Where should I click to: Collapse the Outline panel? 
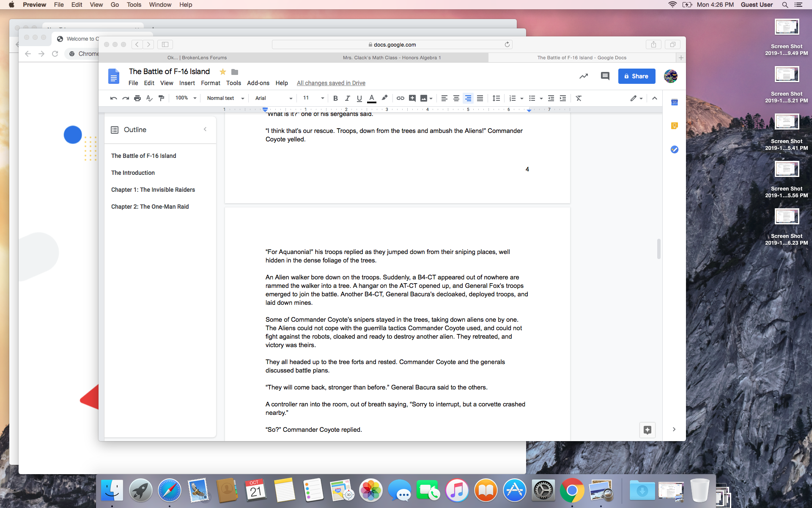pyautogui.click(x=205, y=129)
